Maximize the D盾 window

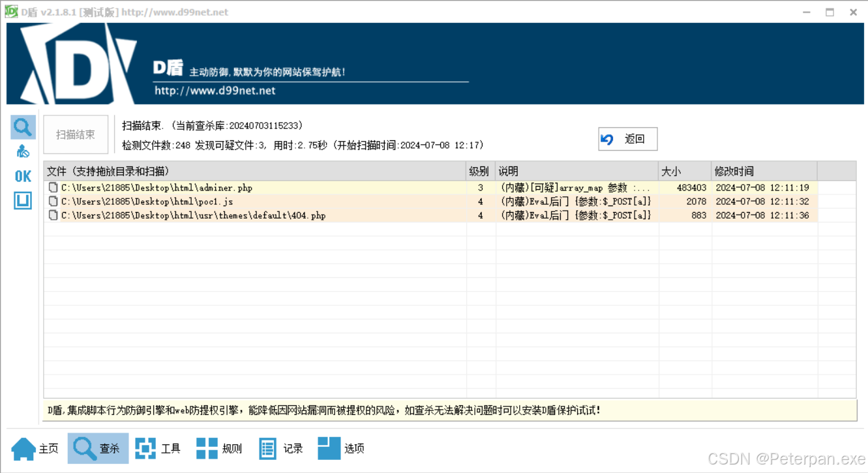point(830,12)
